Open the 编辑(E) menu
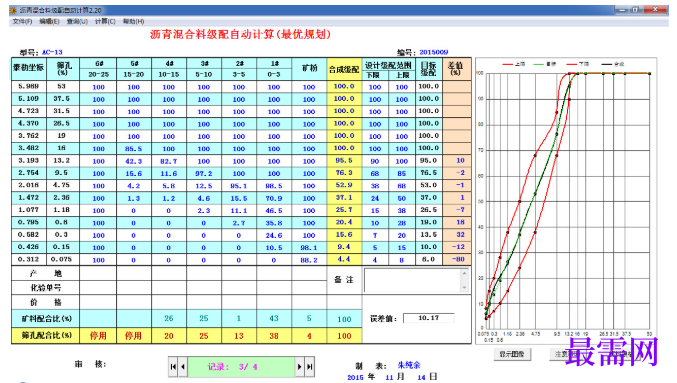Viewport: 677px width, 383px height. coord(49,21)
